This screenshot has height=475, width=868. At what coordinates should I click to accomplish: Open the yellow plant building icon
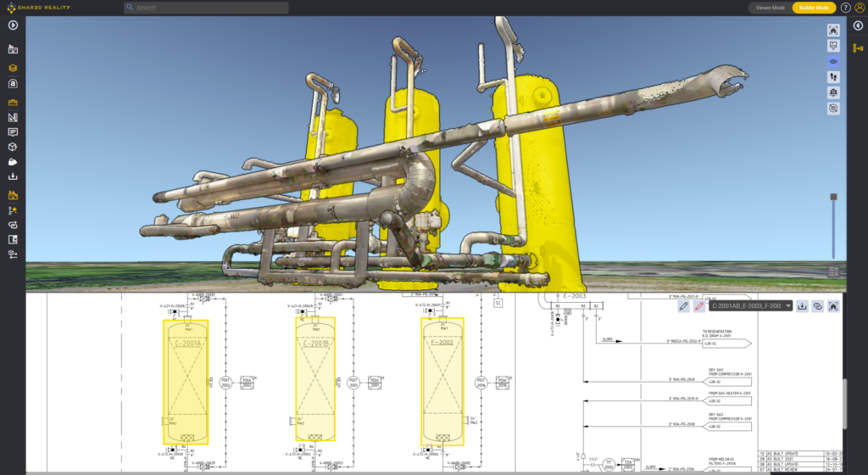pyautogui.click(x=13, y=195)
